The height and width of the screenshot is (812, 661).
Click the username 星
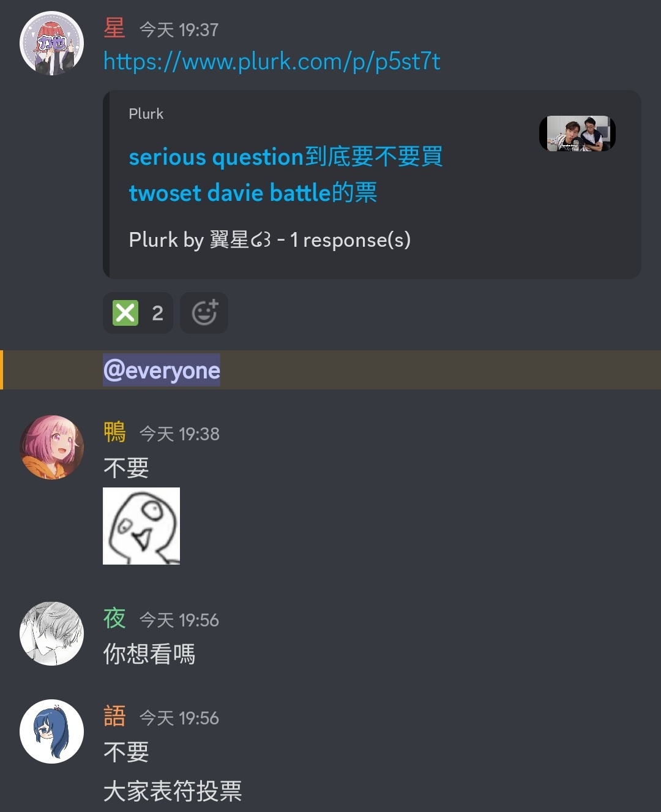(x=114, y=28)
